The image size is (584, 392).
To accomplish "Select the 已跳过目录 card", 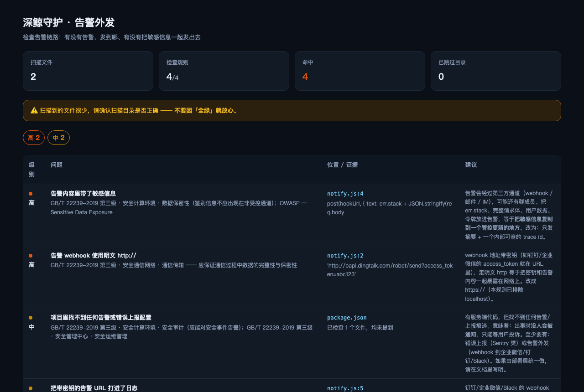I will click(x=496, y=71).
